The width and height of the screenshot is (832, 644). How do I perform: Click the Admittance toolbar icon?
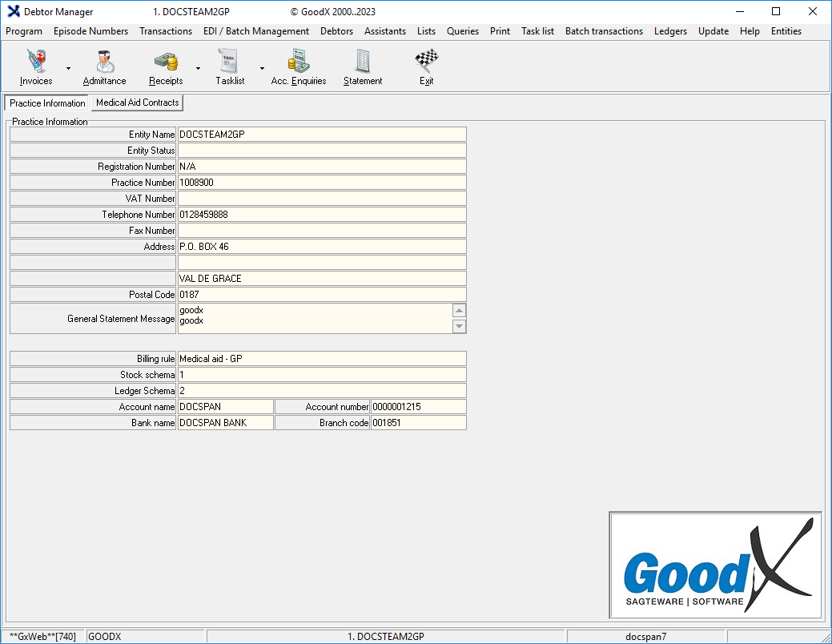(104, 66)
